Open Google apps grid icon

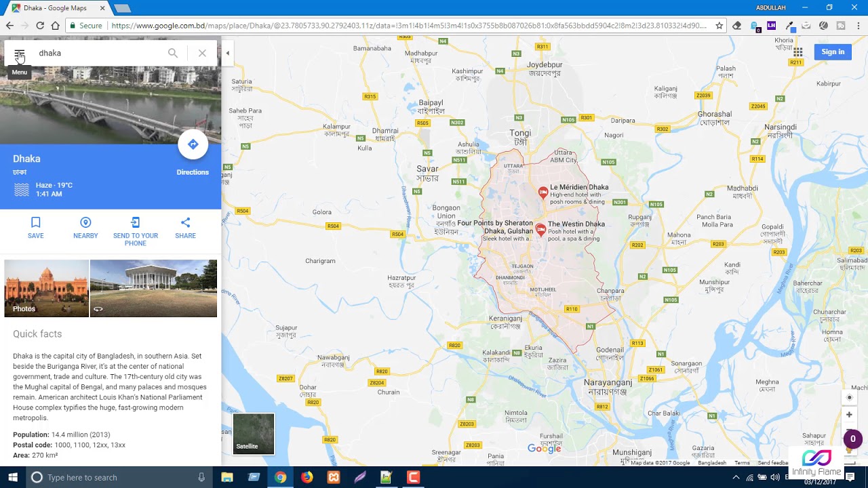pyautogui.click(x=798, y=52)
